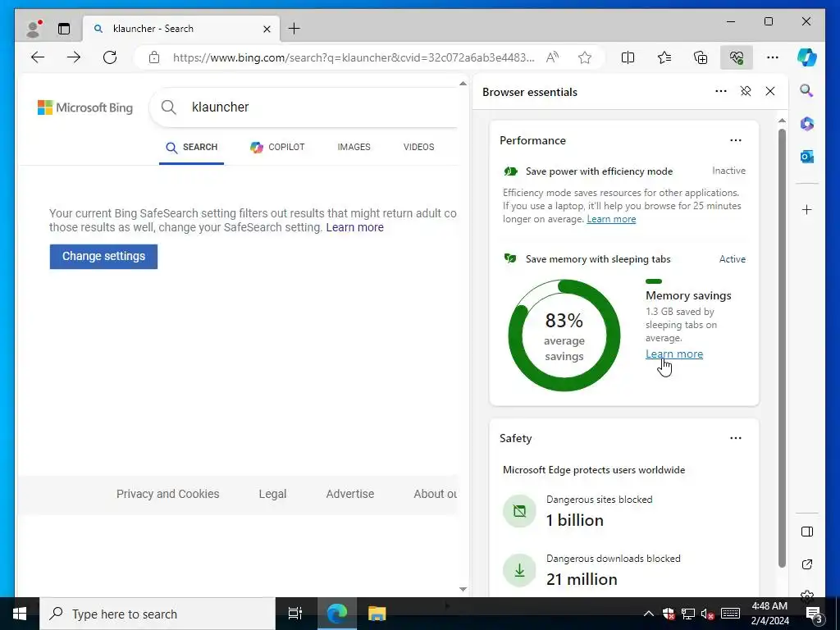Image resolution: width=840 pixels, height=630 pixels.
Task: Click the Change settings button
Action: click(103, 257)
